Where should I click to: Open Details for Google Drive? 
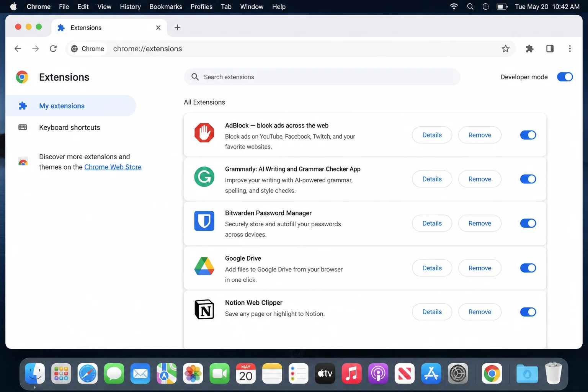pyautogui.click(x=432, y=268)
